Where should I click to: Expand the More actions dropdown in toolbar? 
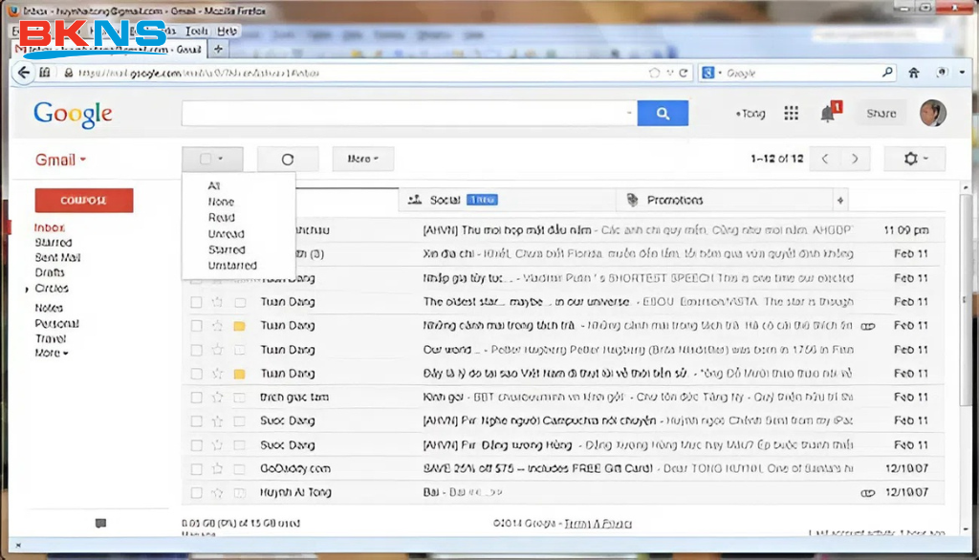[x=362, y=160]
